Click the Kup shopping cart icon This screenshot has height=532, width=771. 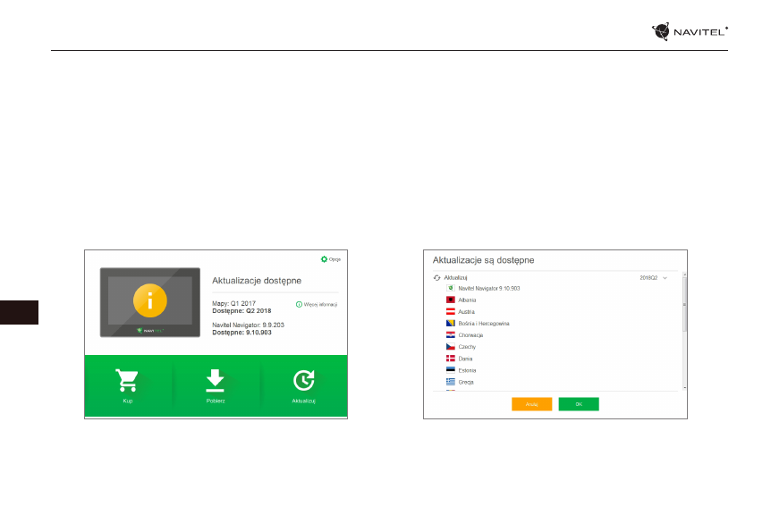point(128,380)
